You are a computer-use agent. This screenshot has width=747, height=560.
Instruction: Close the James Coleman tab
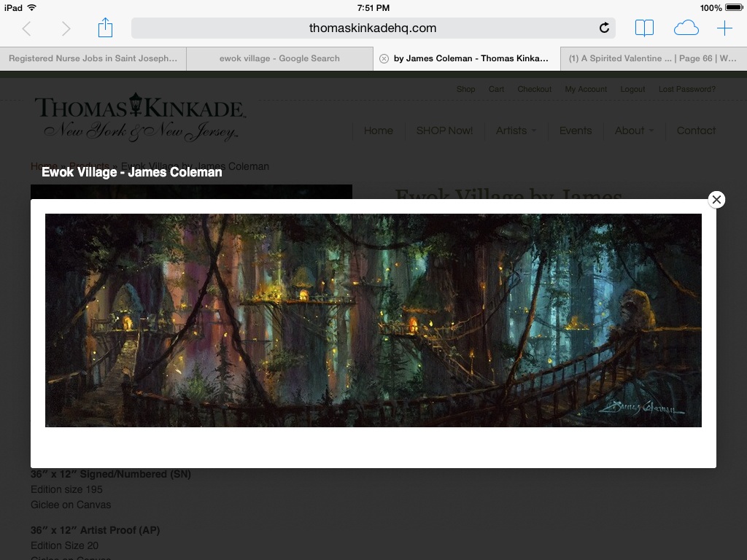[x=384, y=58]
